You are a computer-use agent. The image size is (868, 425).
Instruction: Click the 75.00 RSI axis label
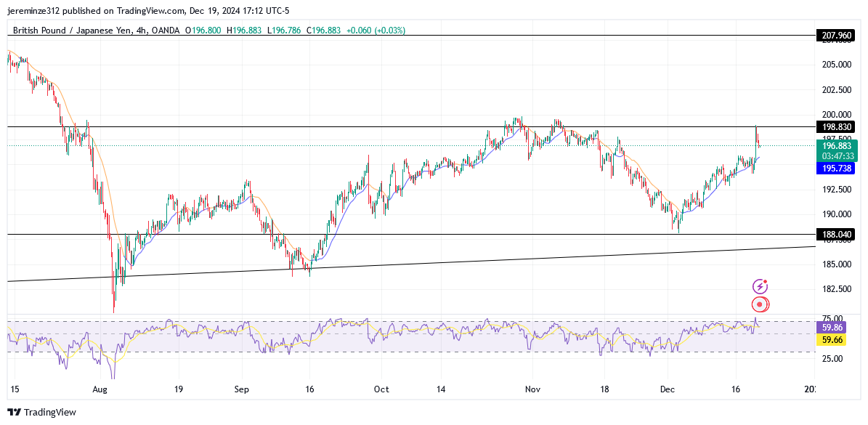tap(832, 318)
